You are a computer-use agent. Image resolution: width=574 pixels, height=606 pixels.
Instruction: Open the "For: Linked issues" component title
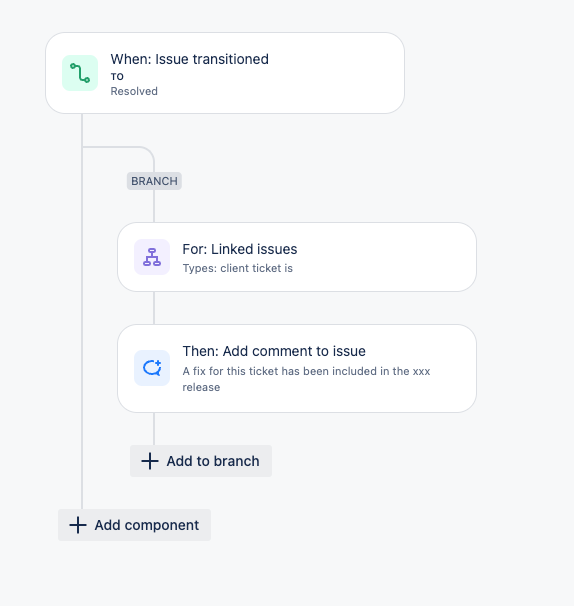[240, 249]
